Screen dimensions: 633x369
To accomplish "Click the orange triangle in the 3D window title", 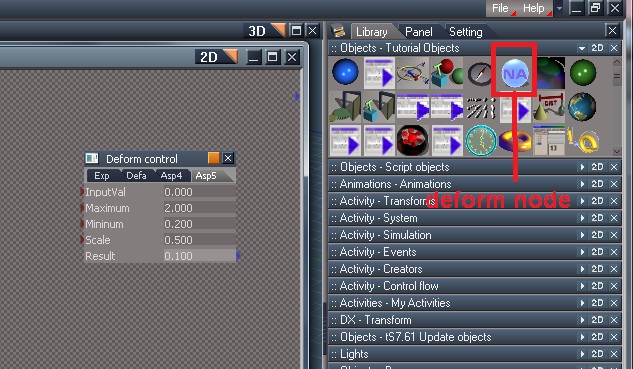I will coord(278,30).
